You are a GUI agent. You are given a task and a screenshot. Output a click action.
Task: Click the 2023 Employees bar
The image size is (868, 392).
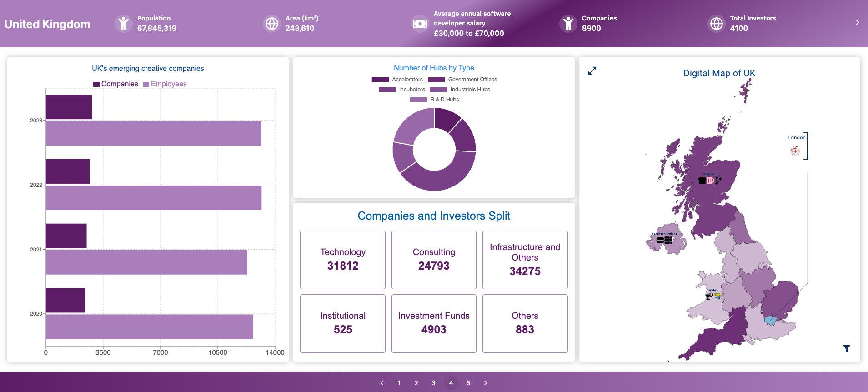tap(153, 133)
